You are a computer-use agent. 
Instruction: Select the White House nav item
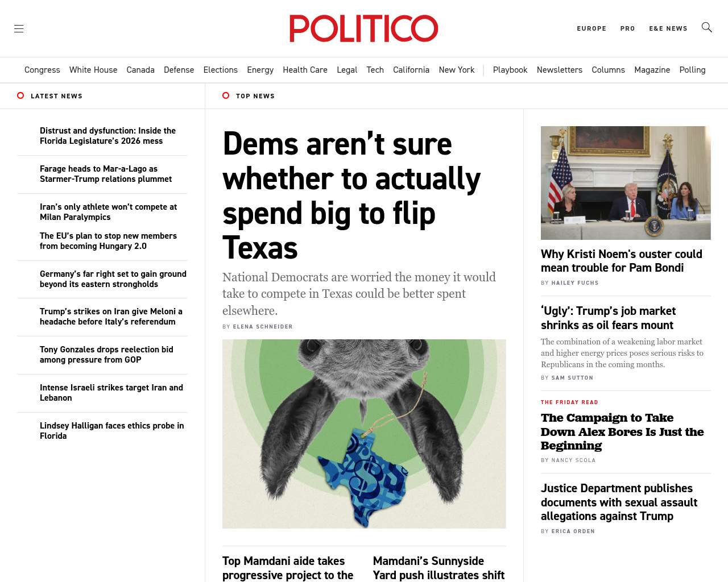[93, 70]
